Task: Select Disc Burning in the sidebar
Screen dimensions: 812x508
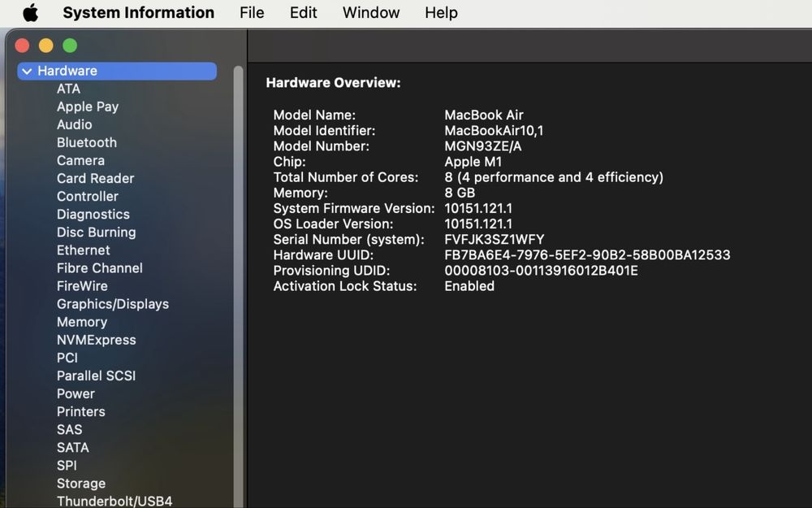Action: (x=97, y=232)
